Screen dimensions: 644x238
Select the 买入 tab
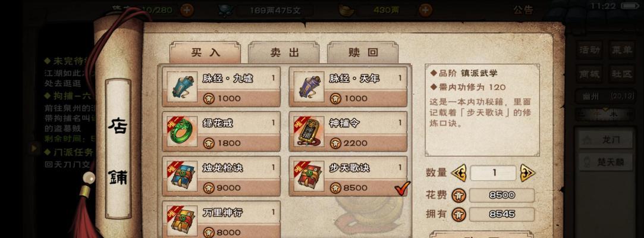pos(205,52)
